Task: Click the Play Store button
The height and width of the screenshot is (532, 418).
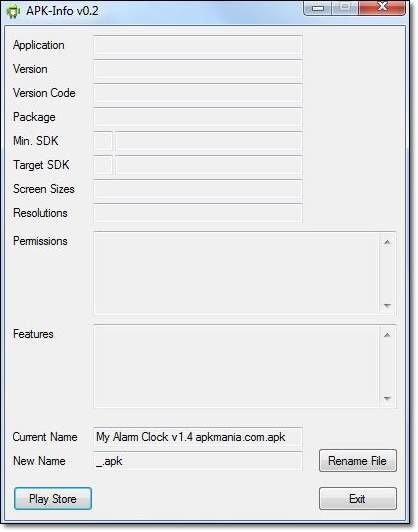Action: (x=53, y=498)
